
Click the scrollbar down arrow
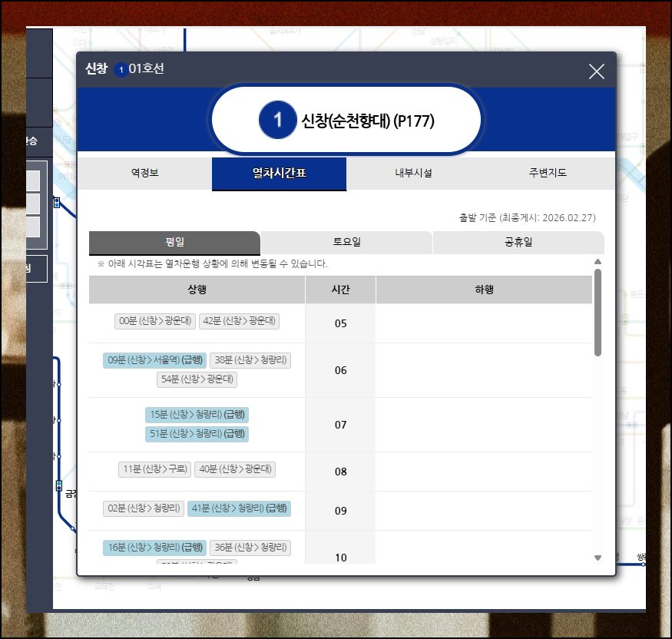tap(598, 558)
